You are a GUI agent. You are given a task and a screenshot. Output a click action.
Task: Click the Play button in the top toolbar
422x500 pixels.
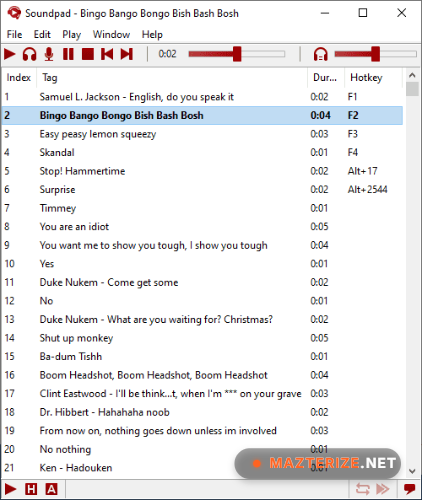tap(10, 54)
